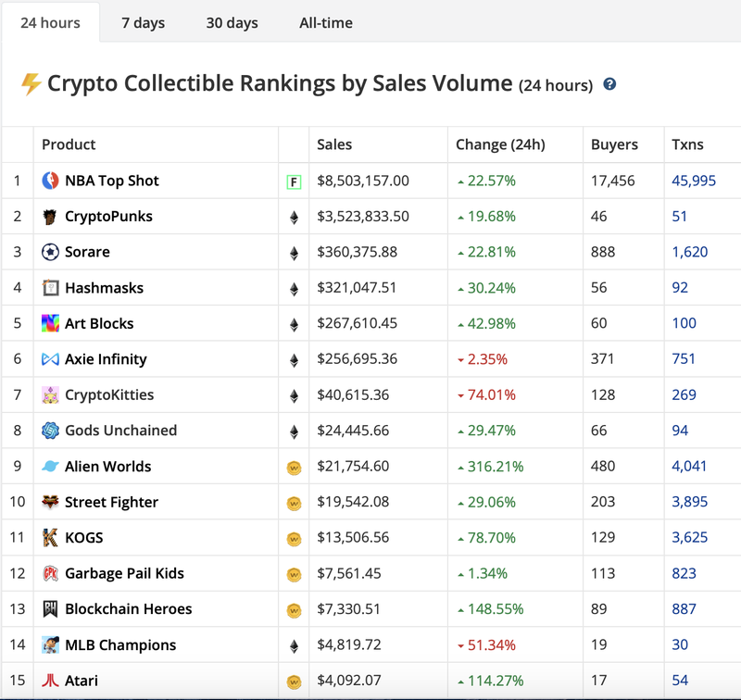The height and width of the screenshot is (700, 741).
Task: Click the Alien Worlds logo icon
Action: pyautogui.click(x=50, y=466)
